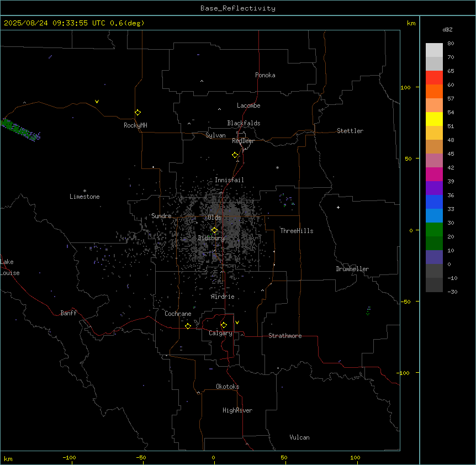Click the Olds town label
The image size is (476, 465).
[214, 218]
